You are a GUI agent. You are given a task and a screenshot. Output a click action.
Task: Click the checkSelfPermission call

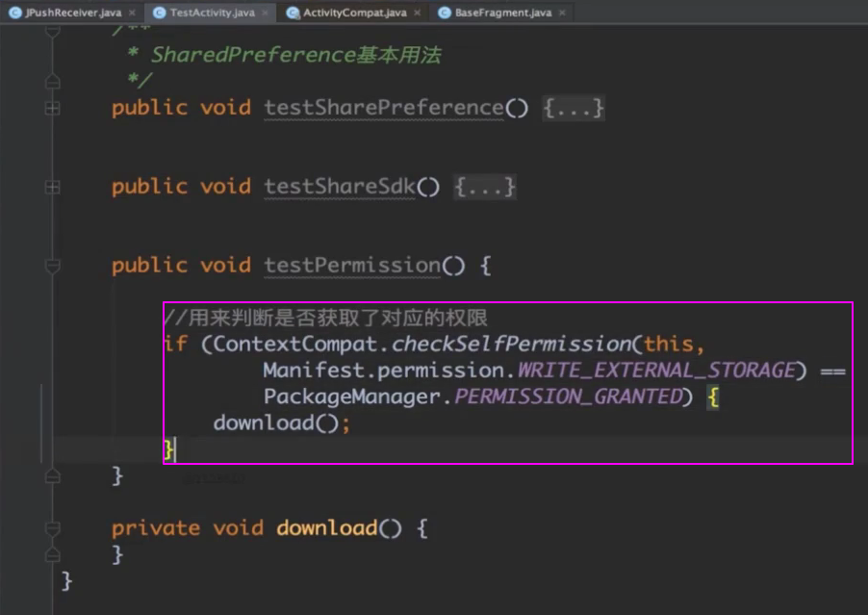pos(512,344)
